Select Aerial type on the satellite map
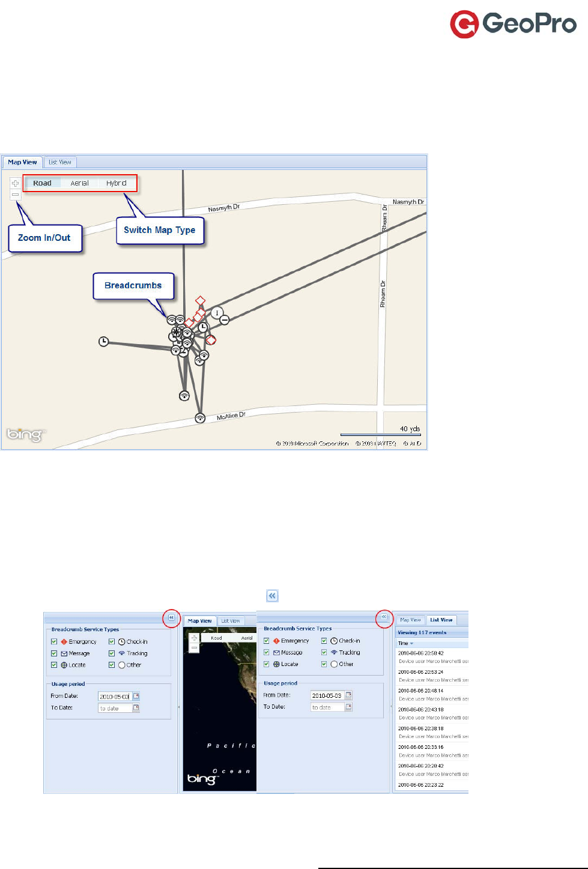588x869 pixels. [246, 638]
